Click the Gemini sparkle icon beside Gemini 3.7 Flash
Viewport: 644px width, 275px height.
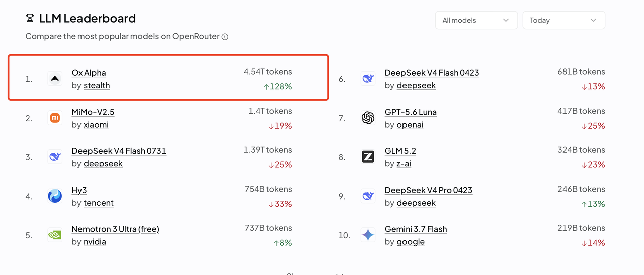(368, 235)
